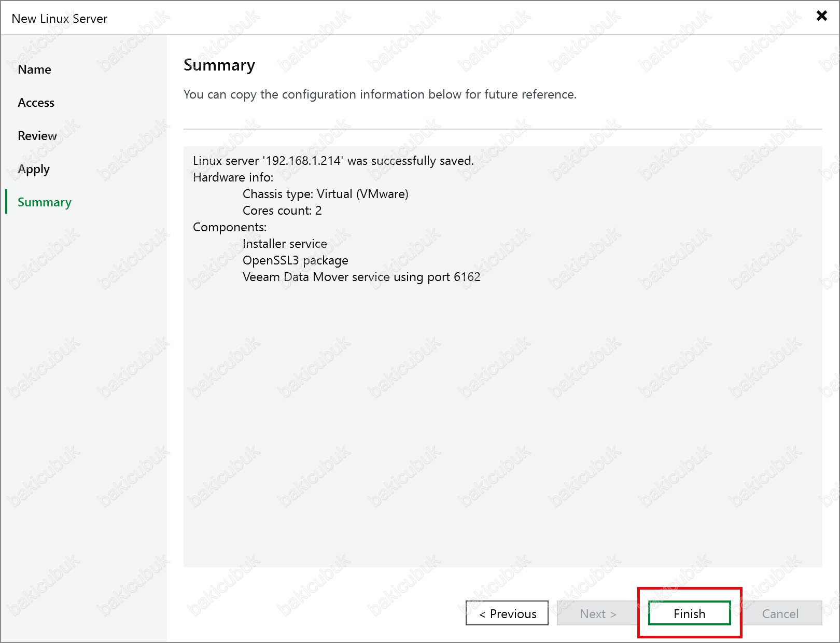840x643 pixels.
Task: Click the Components line in summary
Action: pos(230,227)
